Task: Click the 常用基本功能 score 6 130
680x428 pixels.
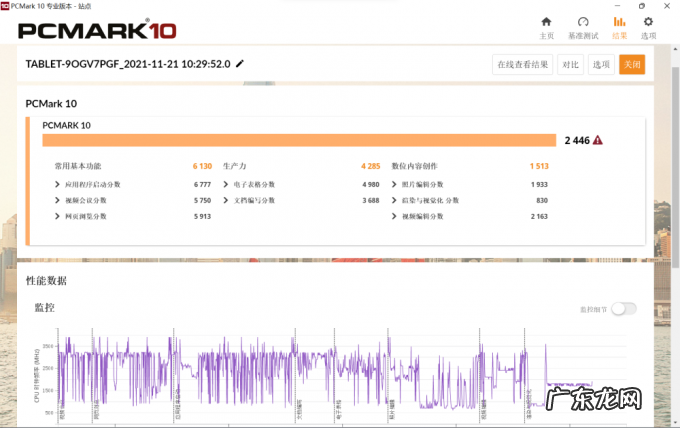Action: click(x=203, y=166)
